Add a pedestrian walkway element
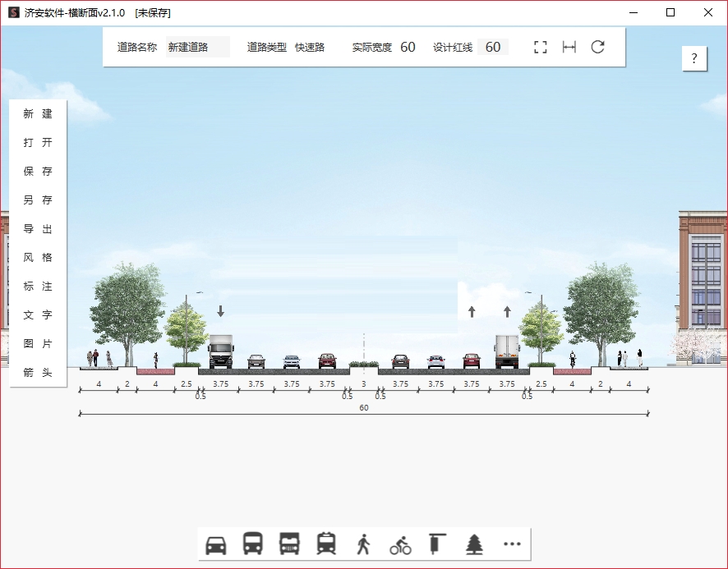 [x=363, y=544]
